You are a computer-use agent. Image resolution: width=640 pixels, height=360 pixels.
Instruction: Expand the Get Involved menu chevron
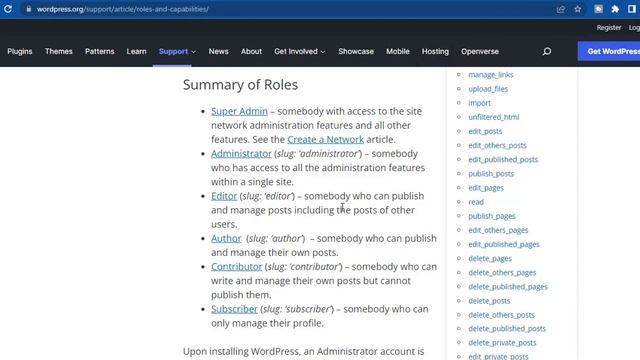[x=323, y=52]
